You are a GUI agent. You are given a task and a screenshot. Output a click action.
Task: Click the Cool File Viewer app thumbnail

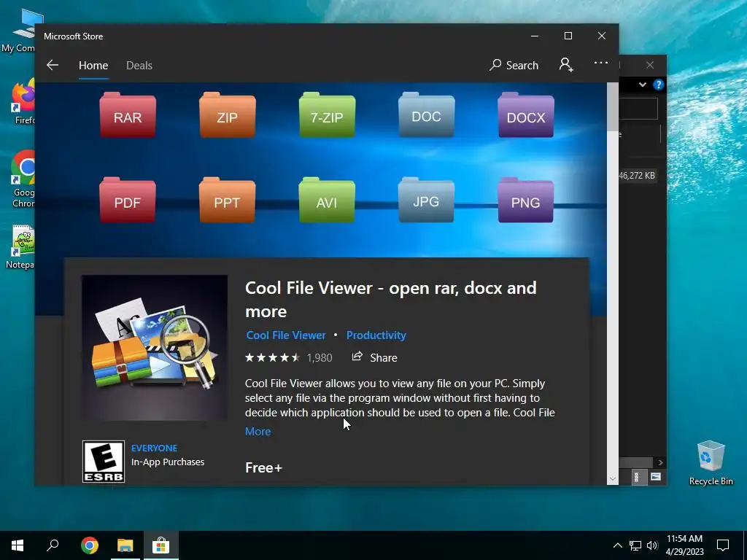(155, 348)
